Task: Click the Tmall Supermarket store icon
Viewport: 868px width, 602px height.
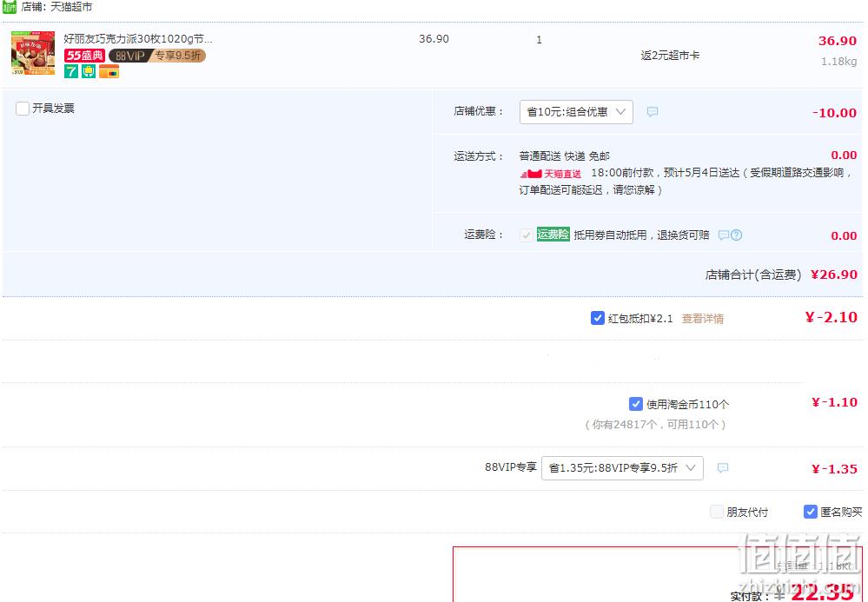Action: [10, 7]
